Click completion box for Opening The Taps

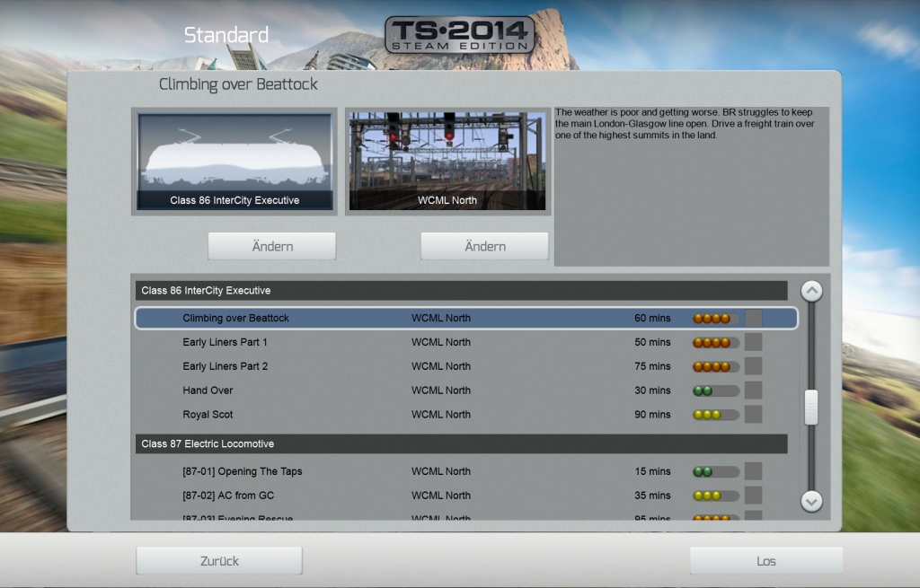[x=754, y=471]
